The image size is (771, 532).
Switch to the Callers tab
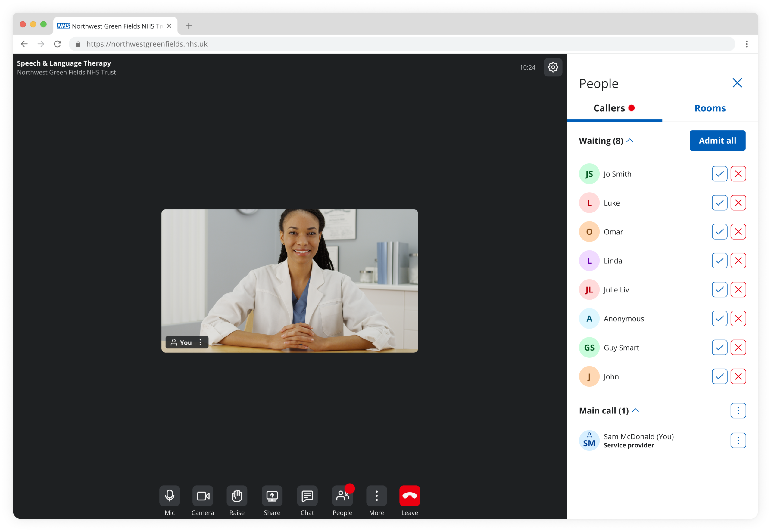[614, 108]
